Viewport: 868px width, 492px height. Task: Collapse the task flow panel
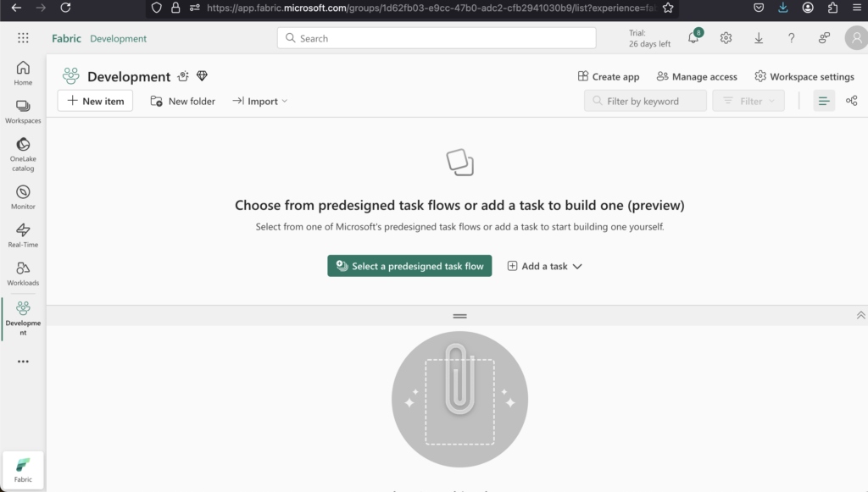861,315
